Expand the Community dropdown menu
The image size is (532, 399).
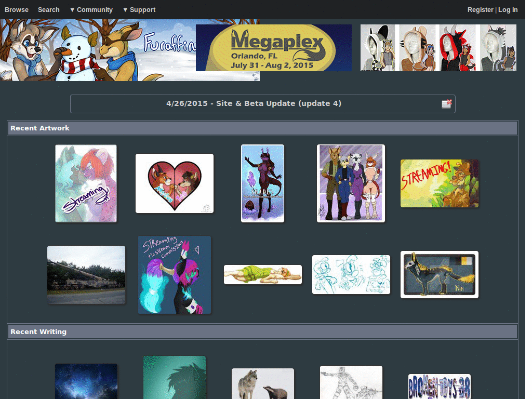coord(91,9)
